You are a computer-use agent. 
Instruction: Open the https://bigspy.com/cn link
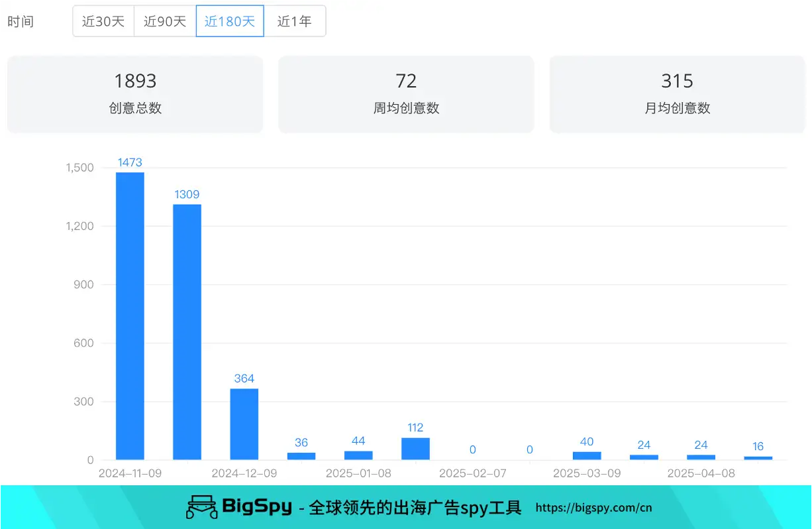[593, 508]
